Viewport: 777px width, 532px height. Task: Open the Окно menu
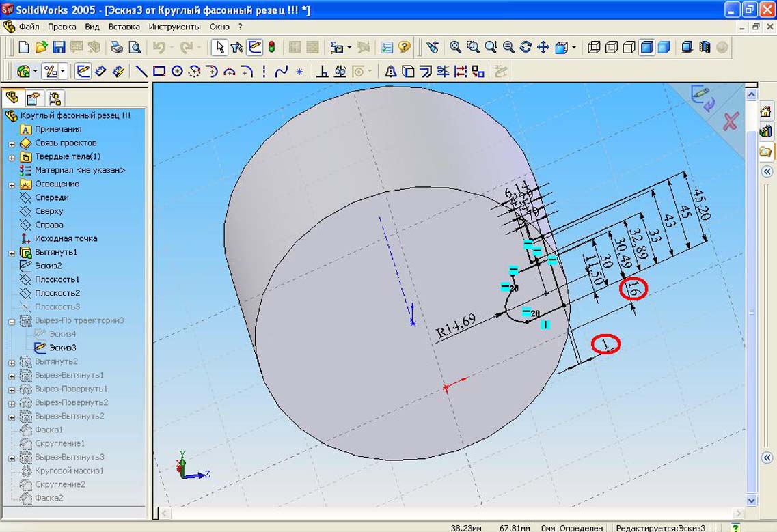coord(219,27)
